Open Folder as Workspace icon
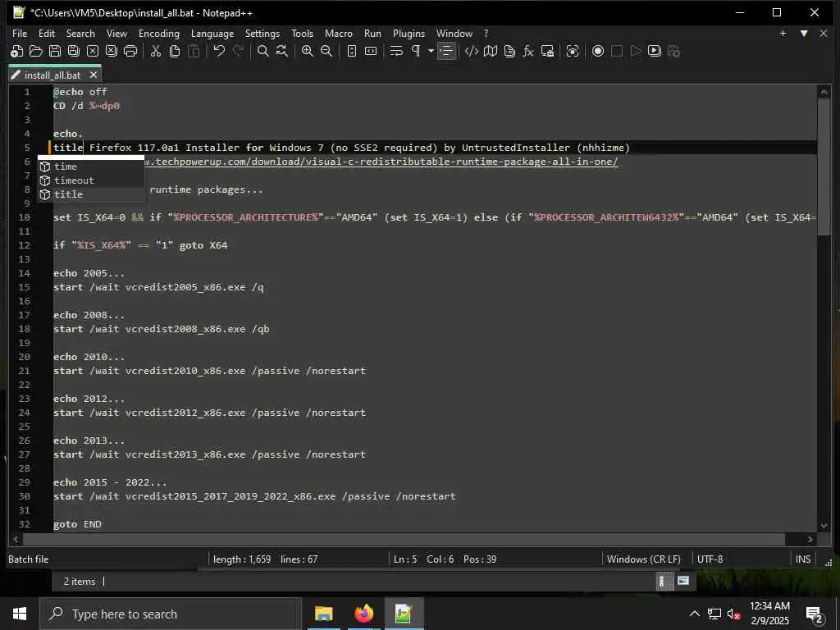 [547, 51]
